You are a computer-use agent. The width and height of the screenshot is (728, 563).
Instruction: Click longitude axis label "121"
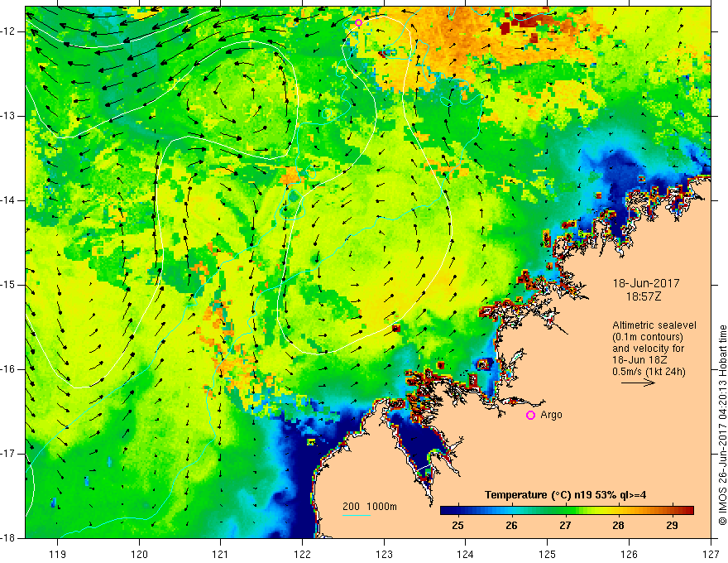pos(221,554)
